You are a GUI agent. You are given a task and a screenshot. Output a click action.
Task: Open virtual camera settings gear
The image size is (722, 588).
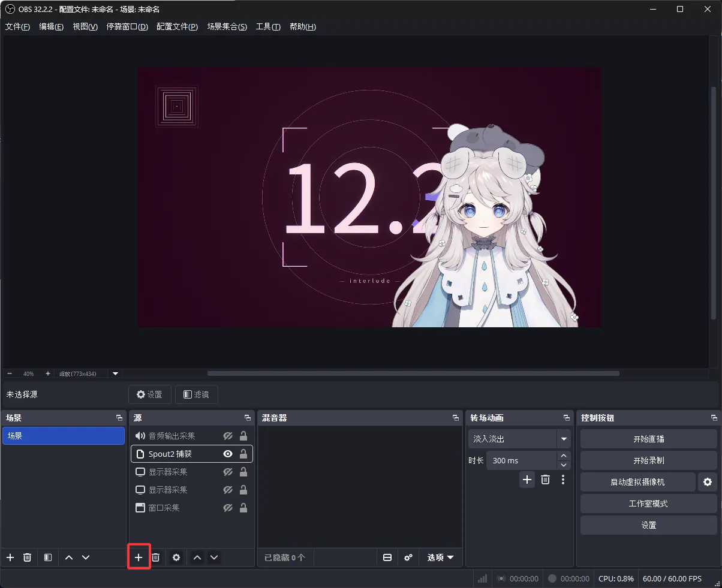pos(708,482)
